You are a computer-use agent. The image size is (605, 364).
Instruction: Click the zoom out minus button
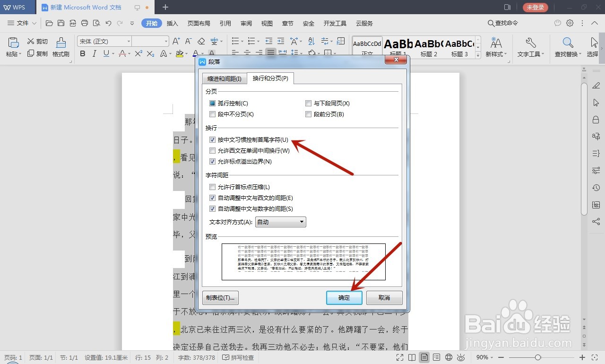pyautogui.click(x=501, y=357)
